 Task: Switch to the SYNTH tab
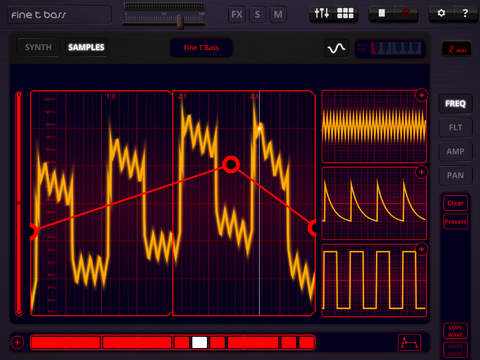(x=38, y=47)
